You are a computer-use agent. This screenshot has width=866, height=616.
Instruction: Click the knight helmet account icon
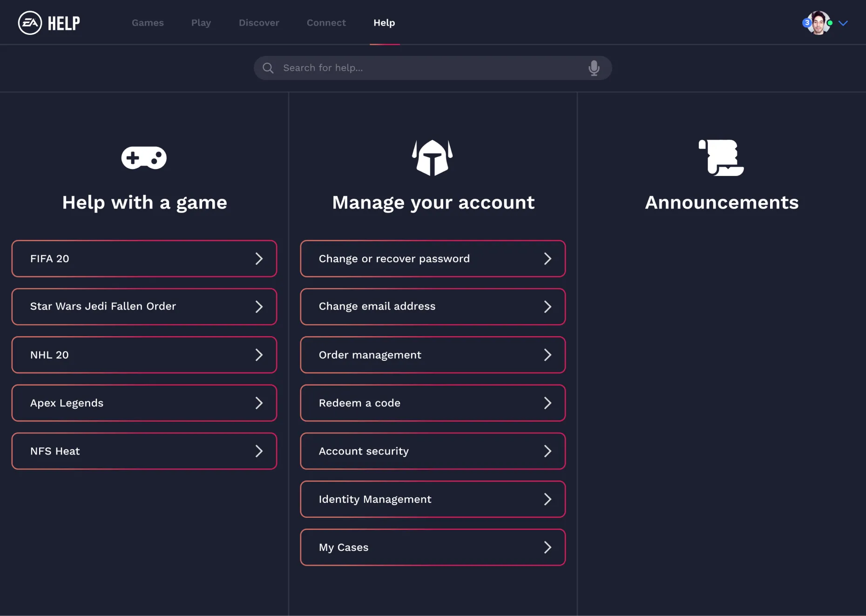433,158
